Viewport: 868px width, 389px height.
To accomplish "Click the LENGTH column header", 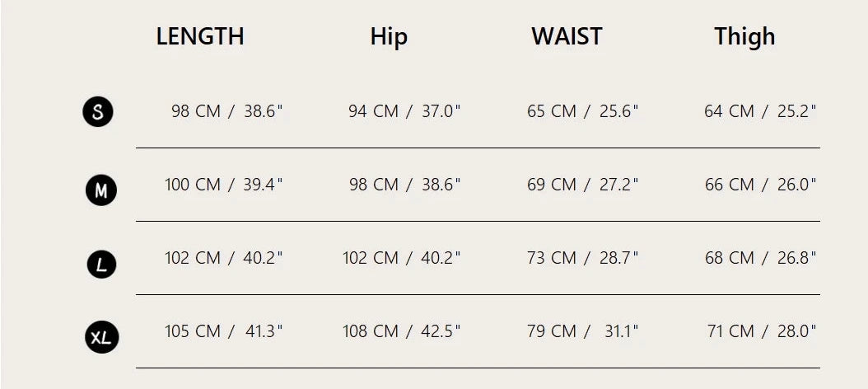I will [x=200, y=36].
